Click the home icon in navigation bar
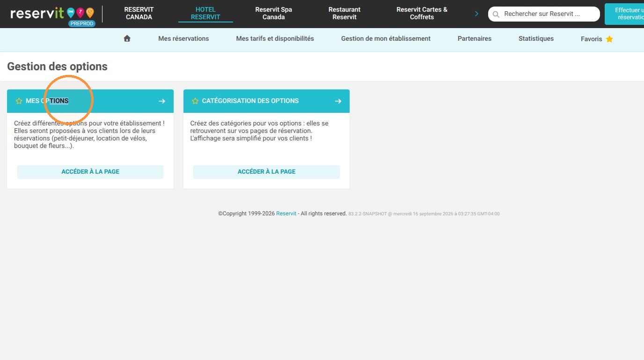 (x=127, y=39)
